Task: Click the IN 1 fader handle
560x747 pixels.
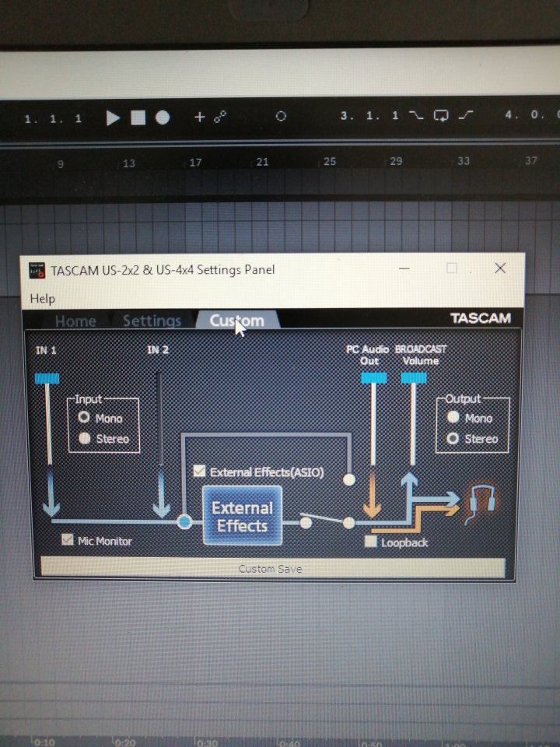Action: (47, 378)
